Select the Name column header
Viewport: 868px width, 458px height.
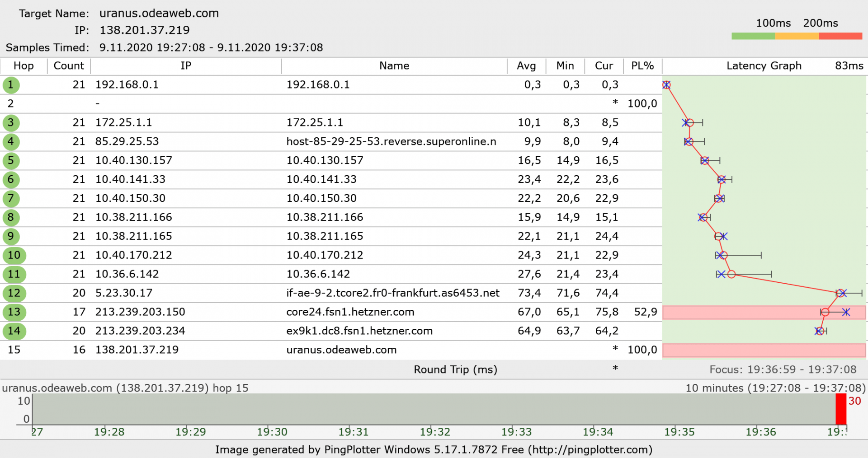tap(394, 66)
